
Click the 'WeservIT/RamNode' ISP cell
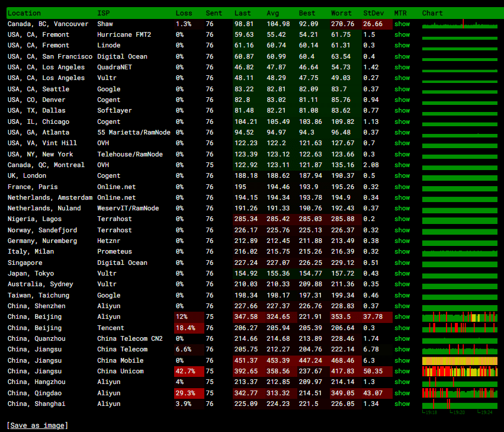[128, 208]
